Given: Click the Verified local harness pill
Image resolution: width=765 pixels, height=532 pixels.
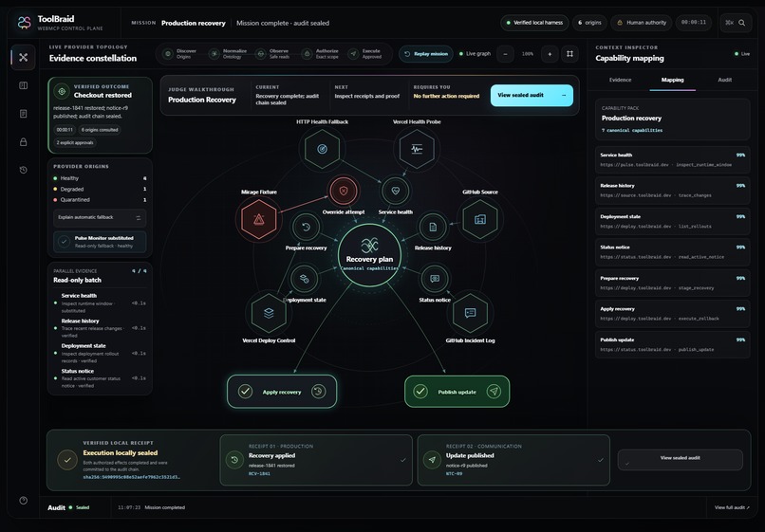Looking at the screenshot, I should [534, 23].
